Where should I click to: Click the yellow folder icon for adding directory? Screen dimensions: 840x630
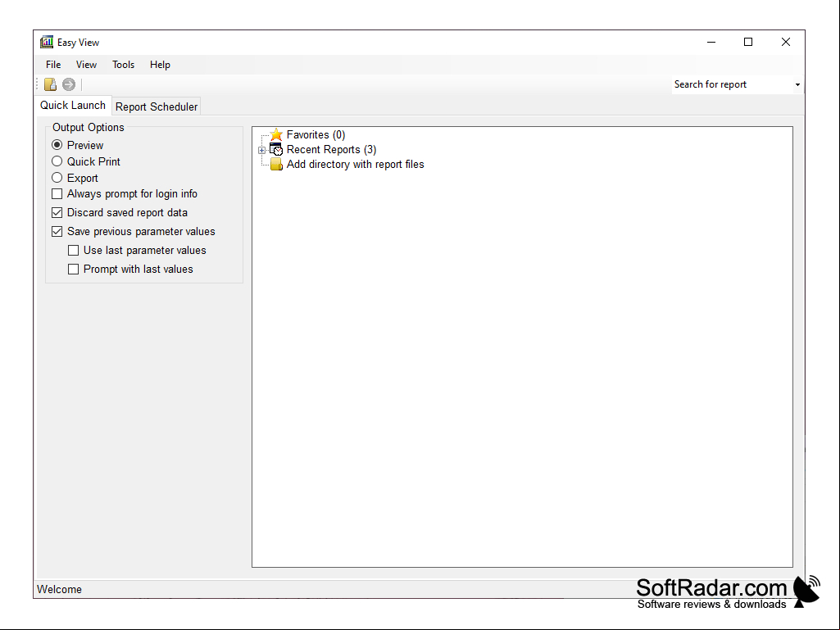(x=276, y=165)
